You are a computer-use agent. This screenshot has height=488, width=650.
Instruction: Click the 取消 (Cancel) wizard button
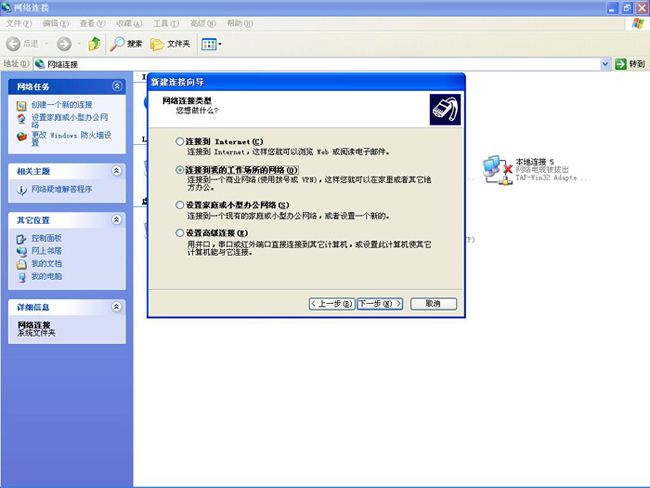pyautogui.click(x=433, y=303)
